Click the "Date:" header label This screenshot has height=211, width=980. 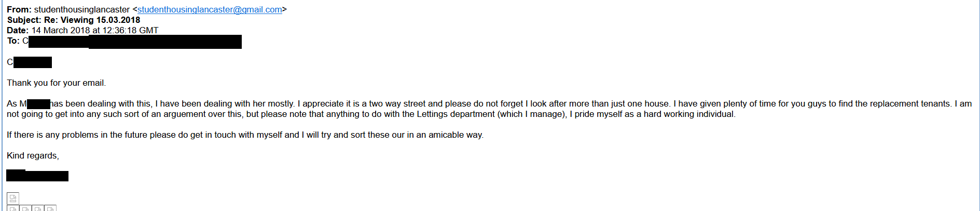pyautogui.click(x=18, y=31)
